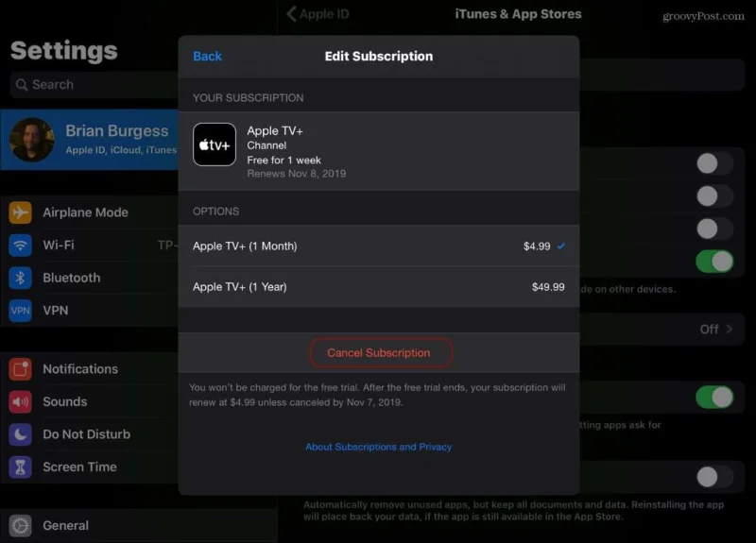Viewport: 756px width, 543px height.
Task: Toggle the gray offload unused apps switch
Action: coord(714,477)
